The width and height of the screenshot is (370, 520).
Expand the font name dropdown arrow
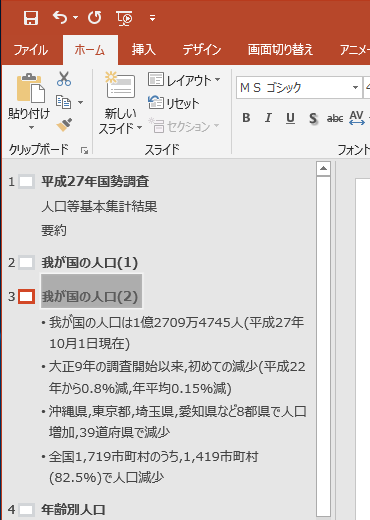[x=356, y=88]
